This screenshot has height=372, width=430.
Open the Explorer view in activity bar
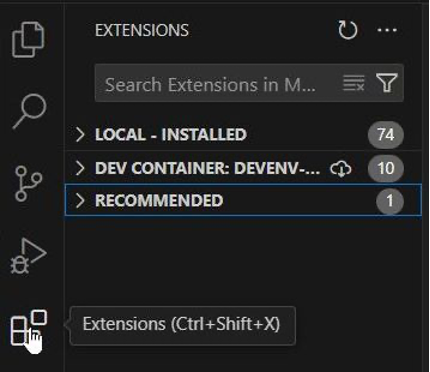(29, 40)
